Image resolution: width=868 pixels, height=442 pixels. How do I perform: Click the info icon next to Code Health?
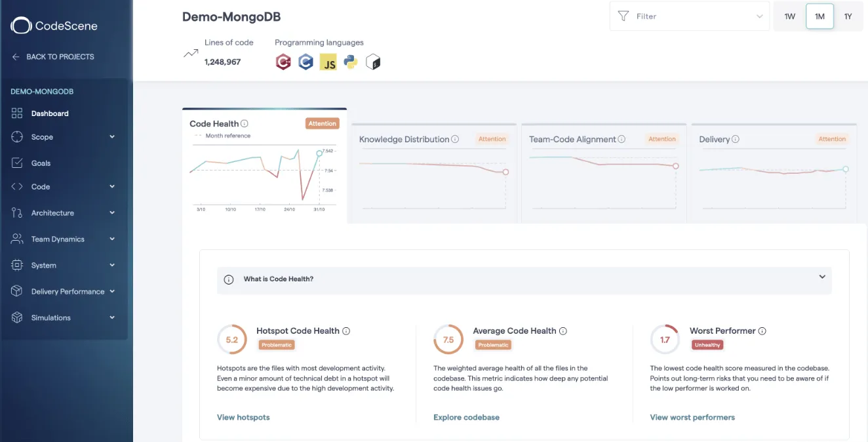[245, 123]
